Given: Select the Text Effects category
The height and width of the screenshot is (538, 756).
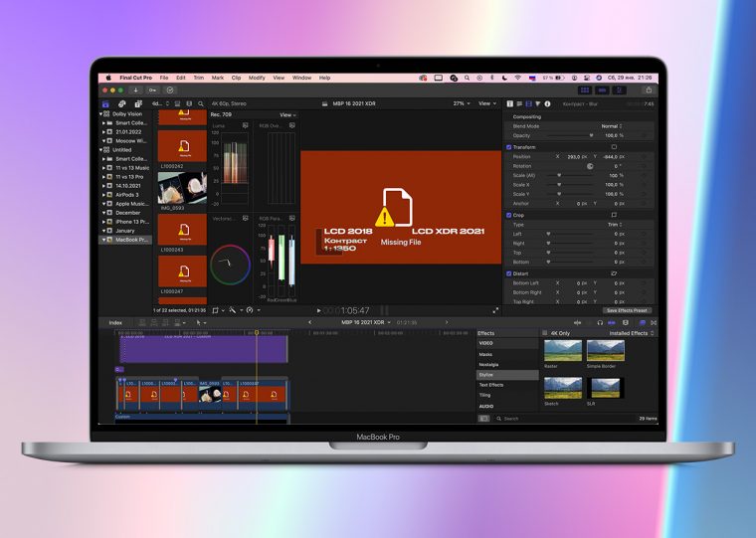Looking at the screenshot, I should [x=507, y=385].
